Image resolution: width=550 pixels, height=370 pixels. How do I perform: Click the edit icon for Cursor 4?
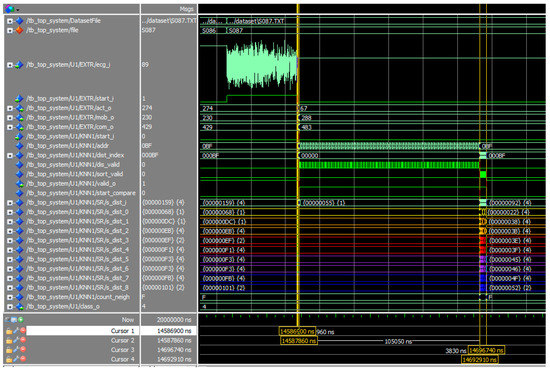tap(16, 359)
